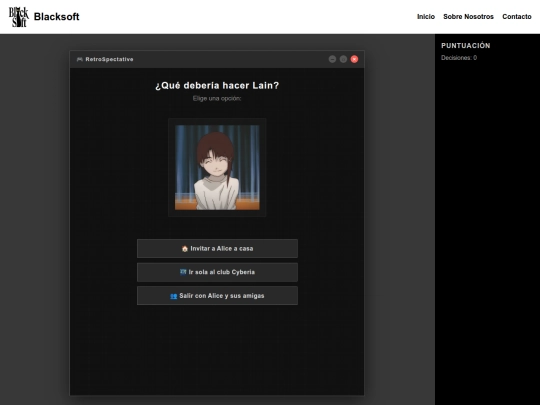Choose Salir con Alice y sus amigas
Screen dimensions: 540x405
point(217,295)
